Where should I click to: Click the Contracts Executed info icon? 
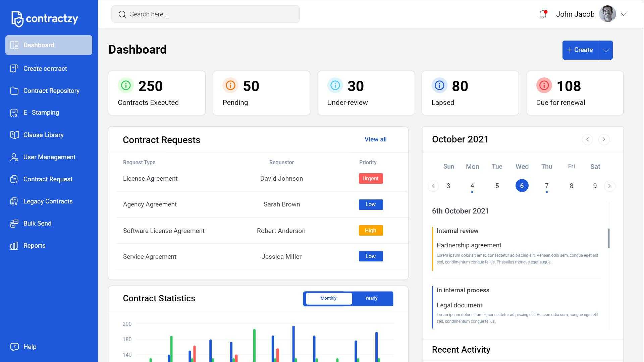point(126,85)
